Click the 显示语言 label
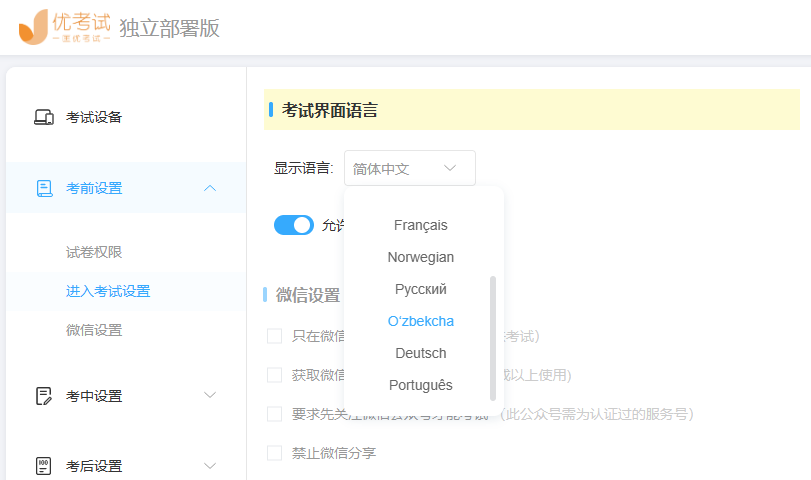 point(304,168)
